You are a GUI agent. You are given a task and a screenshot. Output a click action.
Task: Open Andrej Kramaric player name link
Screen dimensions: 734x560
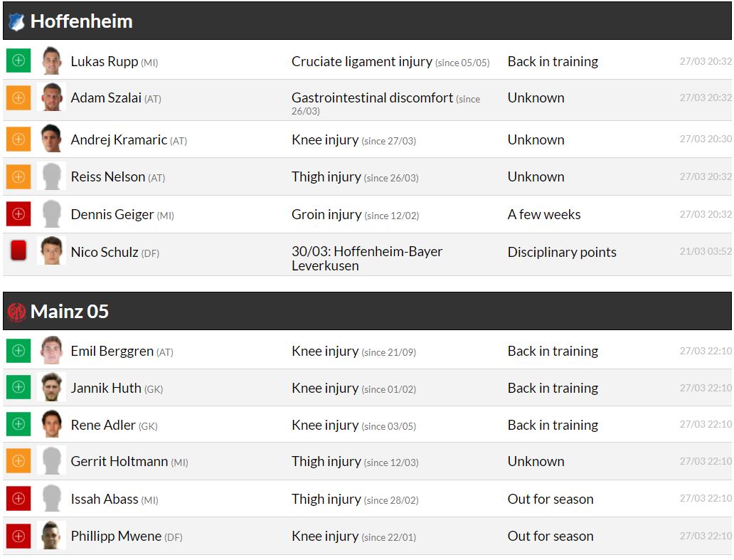point(119,139)
